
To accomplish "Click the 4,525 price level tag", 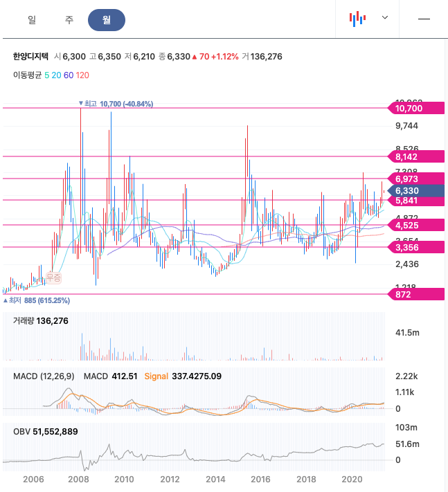I will point(416,226).
